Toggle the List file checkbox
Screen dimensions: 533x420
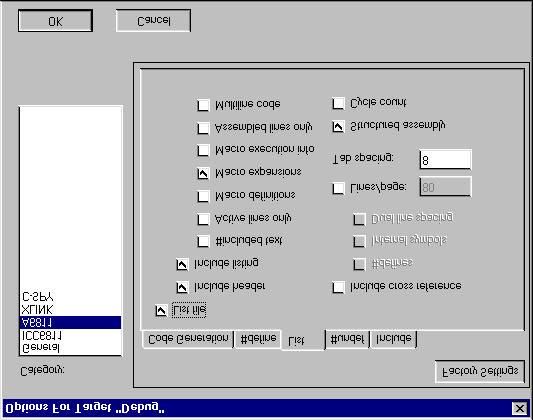(x=161, y=311)
